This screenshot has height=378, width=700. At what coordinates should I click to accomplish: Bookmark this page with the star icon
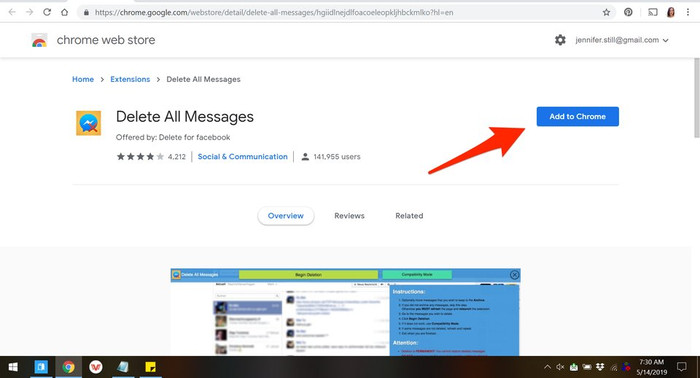pos(606,12)
